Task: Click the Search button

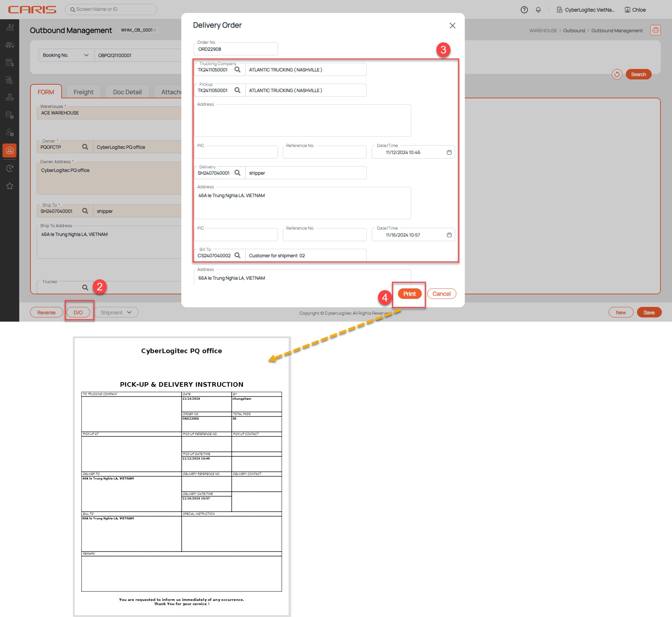Action: (638, 74)
